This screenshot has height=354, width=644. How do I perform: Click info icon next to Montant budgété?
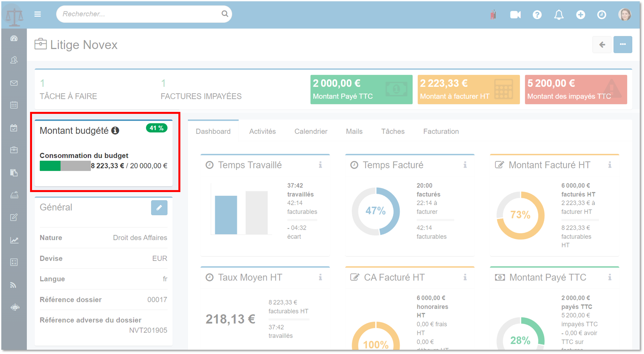(115, 131)
